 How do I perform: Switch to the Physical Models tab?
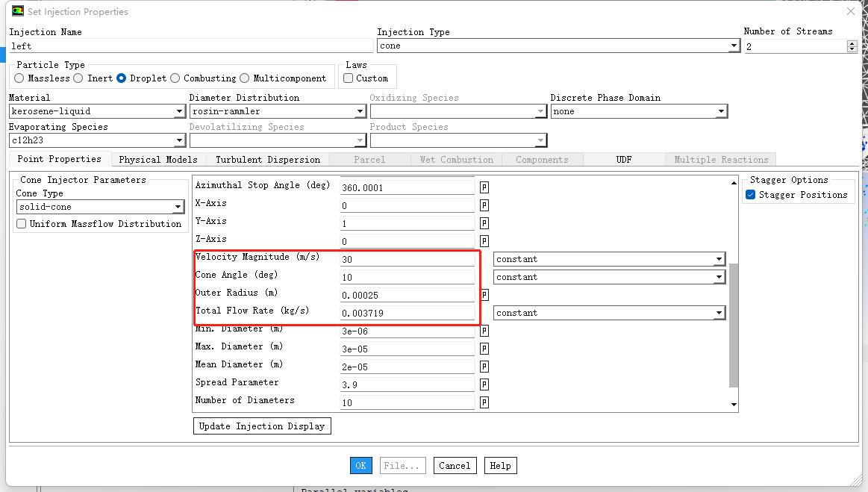(x=157, y=160)
